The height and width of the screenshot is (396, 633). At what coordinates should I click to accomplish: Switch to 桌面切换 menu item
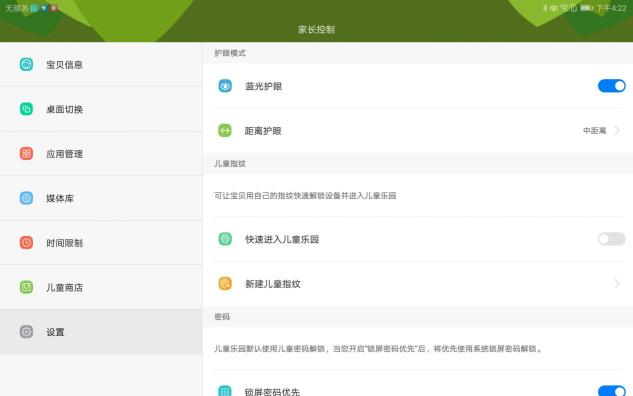click(x=101, y=109)
